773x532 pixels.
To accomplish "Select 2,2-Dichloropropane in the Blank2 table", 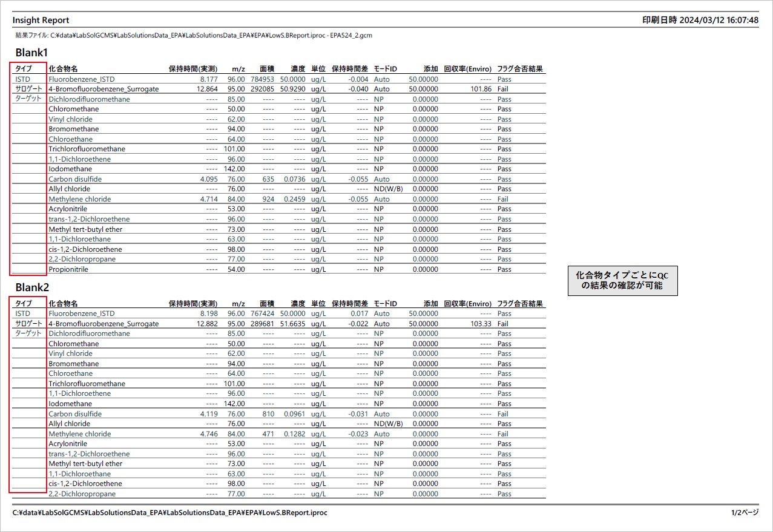I will (x=82, y=494).
